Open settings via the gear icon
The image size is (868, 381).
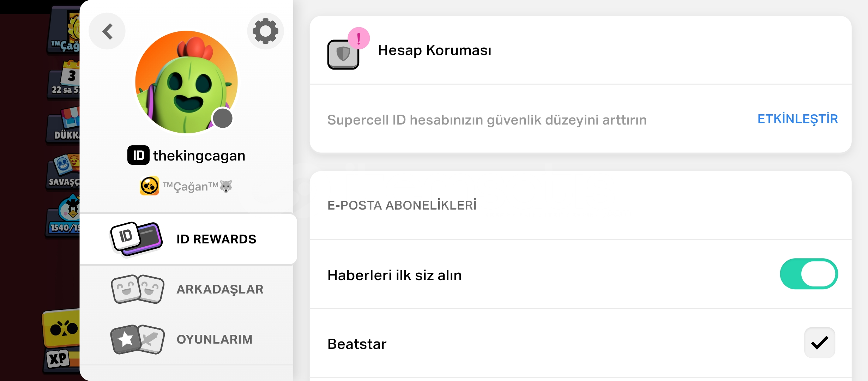pyautogui.click(x=265, y=31)
